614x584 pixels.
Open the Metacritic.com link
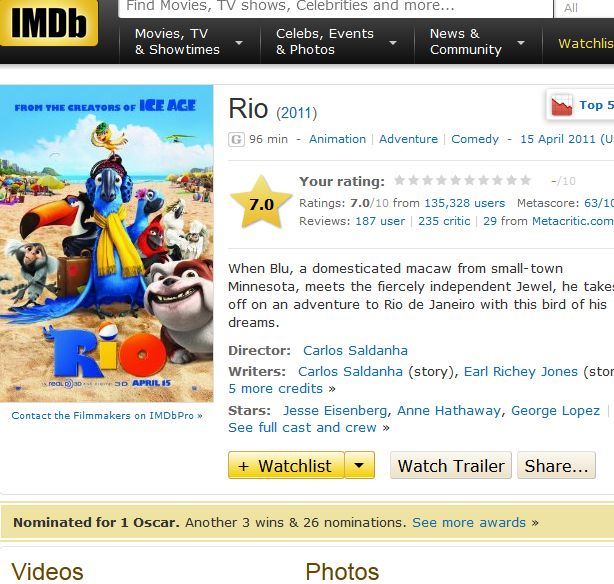click(x=572, y=221)
